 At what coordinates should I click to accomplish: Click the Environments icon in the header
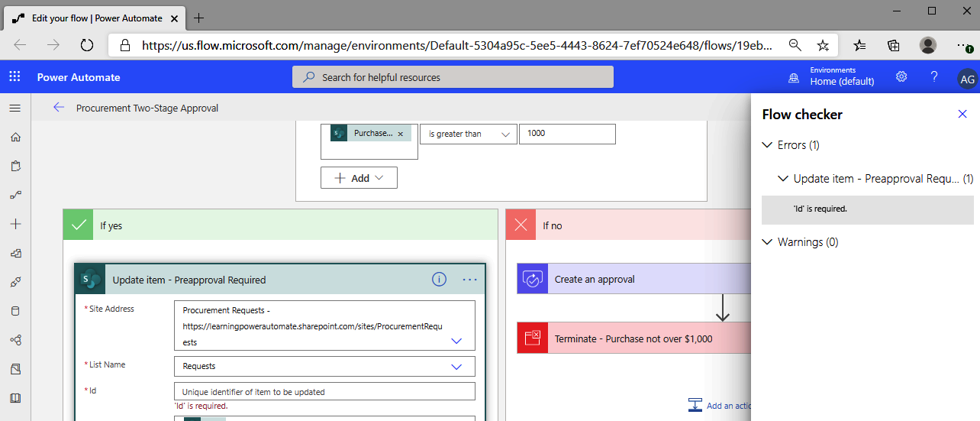point(794,77)
